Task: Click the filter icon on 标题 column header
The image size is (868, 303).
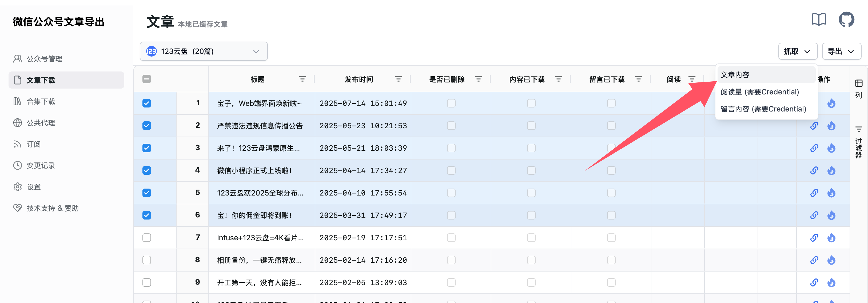Action: [x=302, y=79]
